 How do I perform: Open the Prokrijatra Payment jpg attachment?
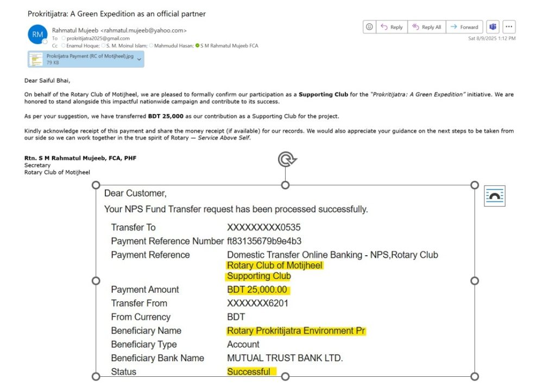(x=82, y=59)
